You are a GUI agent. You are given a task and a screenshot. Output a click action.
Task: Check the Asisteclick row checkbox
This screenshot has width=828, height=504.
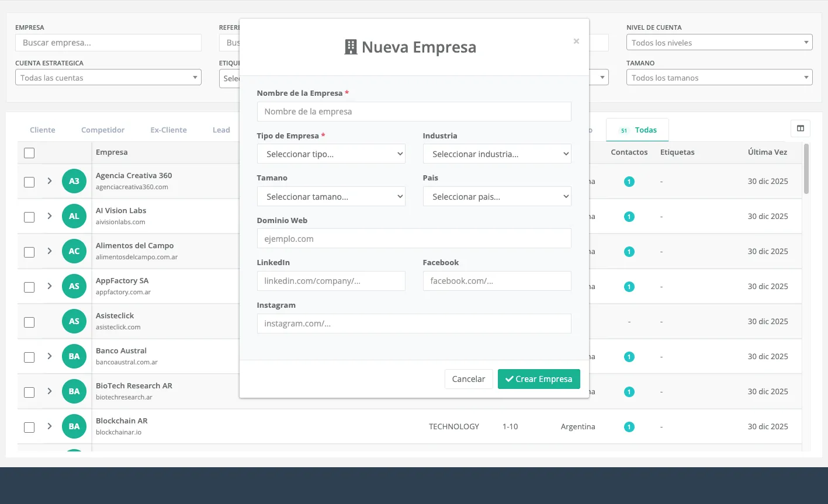click(x=29, y=322)
